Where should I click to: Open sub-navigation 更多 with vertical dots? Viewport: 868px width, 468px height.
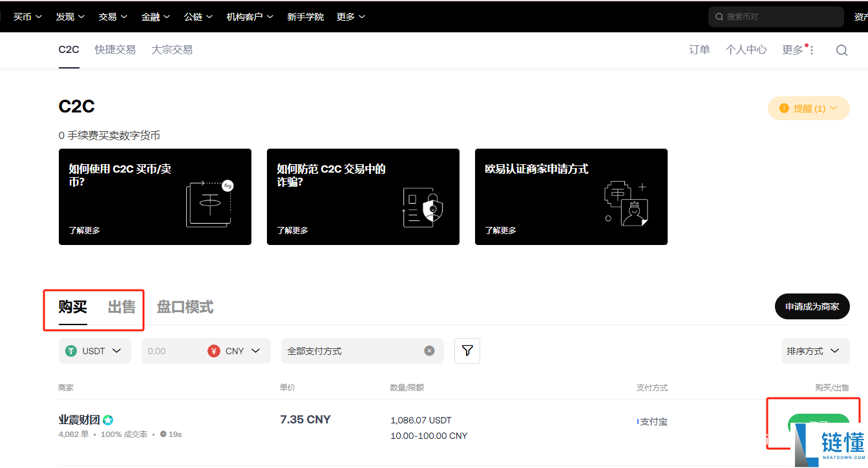799,50
